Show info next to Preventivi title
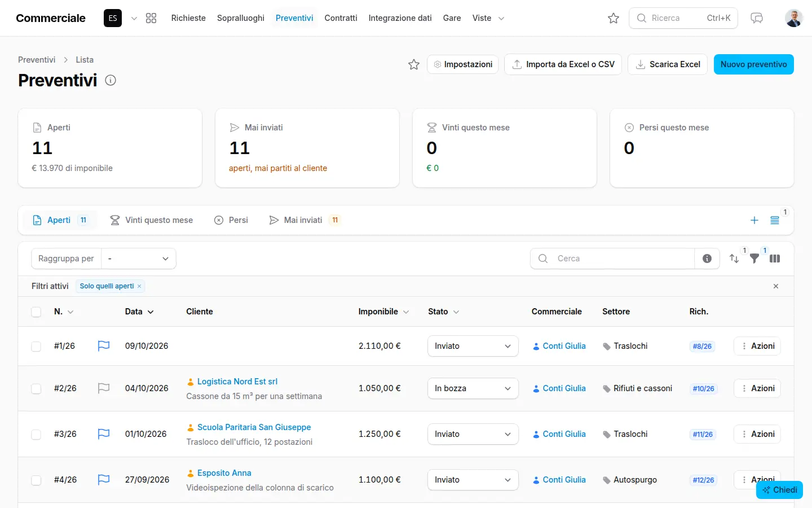 pos(111,80)
